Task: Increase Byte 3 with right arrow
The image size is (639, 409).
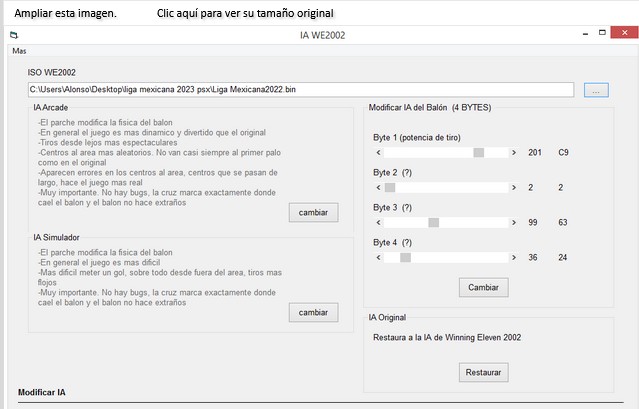Action: [514, 222]
